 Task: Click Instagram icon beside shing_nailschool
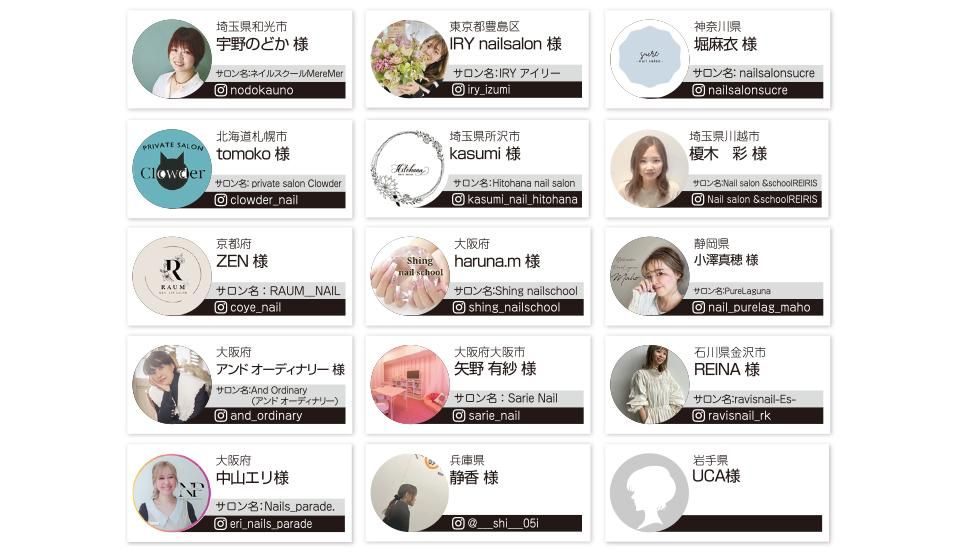tap(459, 307)
